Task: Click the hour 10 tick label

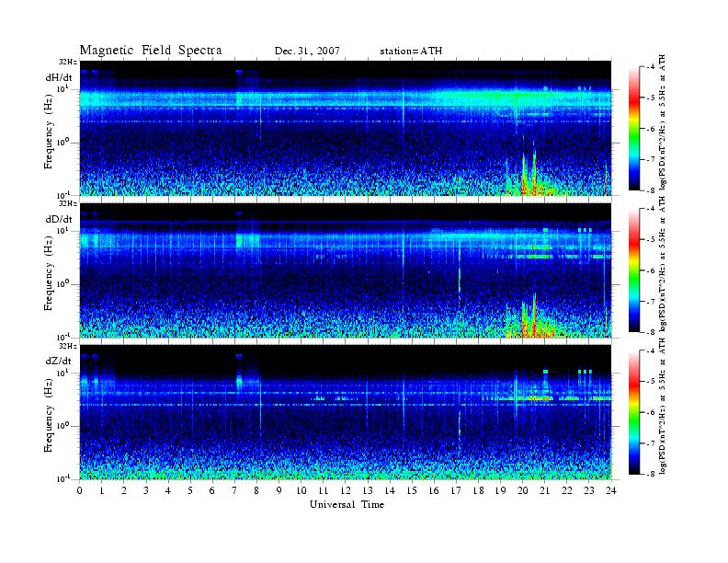Action: click(301, 490)
